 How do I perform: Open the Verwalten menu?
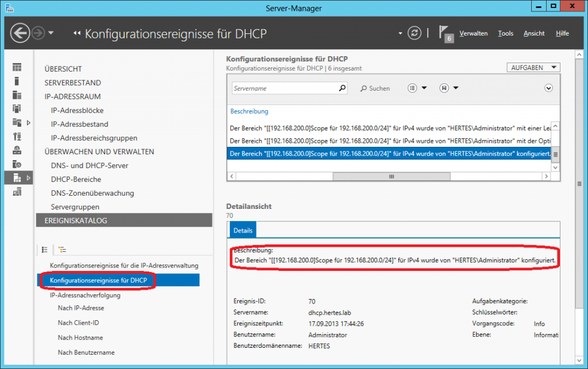[473, 33]
